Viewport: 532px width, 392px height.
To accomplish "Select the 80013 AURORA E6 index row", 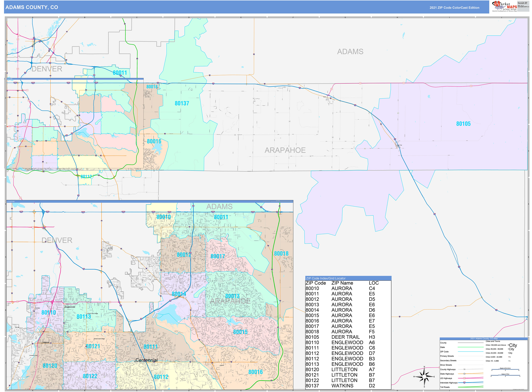I will (348, 305).
